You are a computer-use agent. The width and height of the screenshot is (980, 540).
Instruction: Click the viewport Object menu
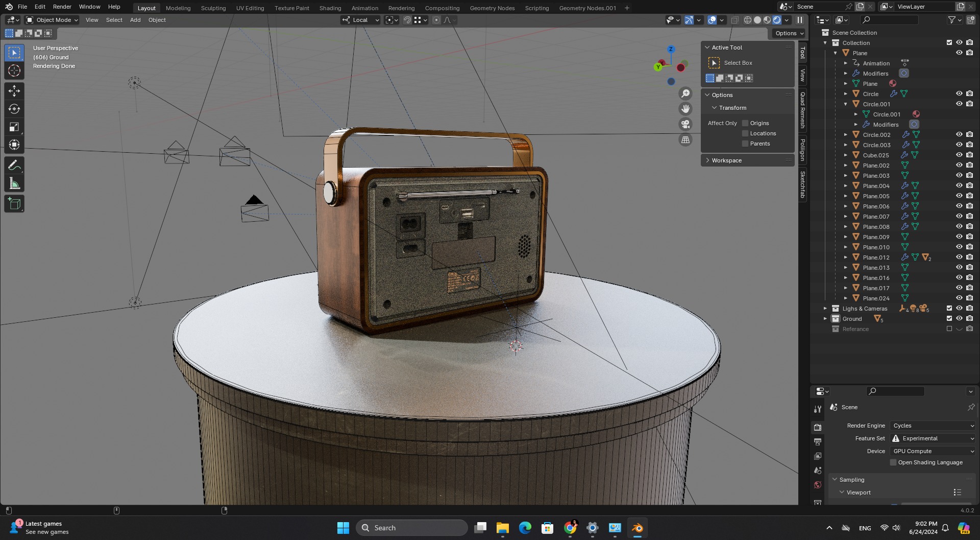click(x=157, y=20)
